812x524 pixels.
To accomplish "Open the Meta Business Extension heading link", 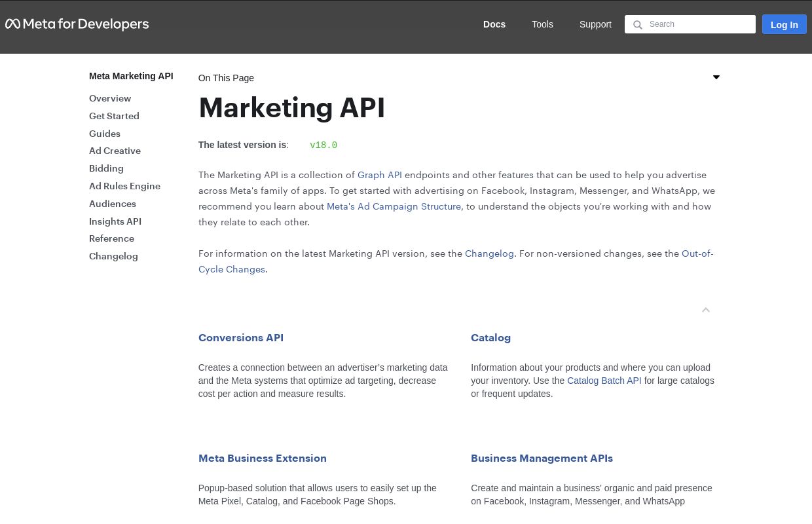I will pyautogui.click(x=263, y=458).
